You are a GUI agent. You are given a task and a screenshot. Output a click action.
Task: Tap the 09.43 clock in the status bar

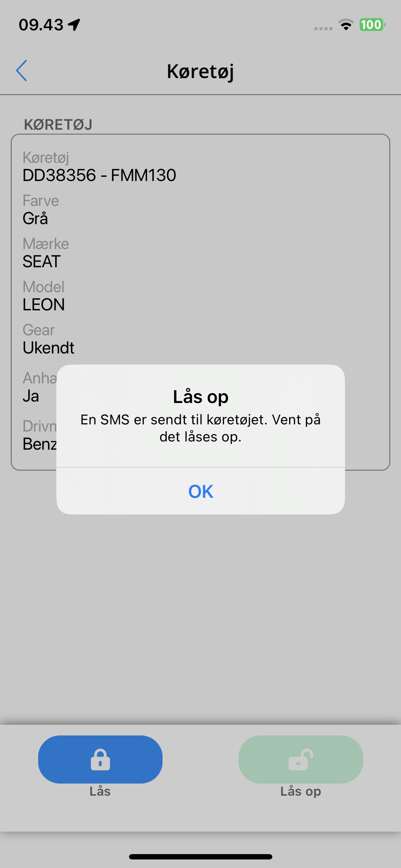[x=41, y=25]
